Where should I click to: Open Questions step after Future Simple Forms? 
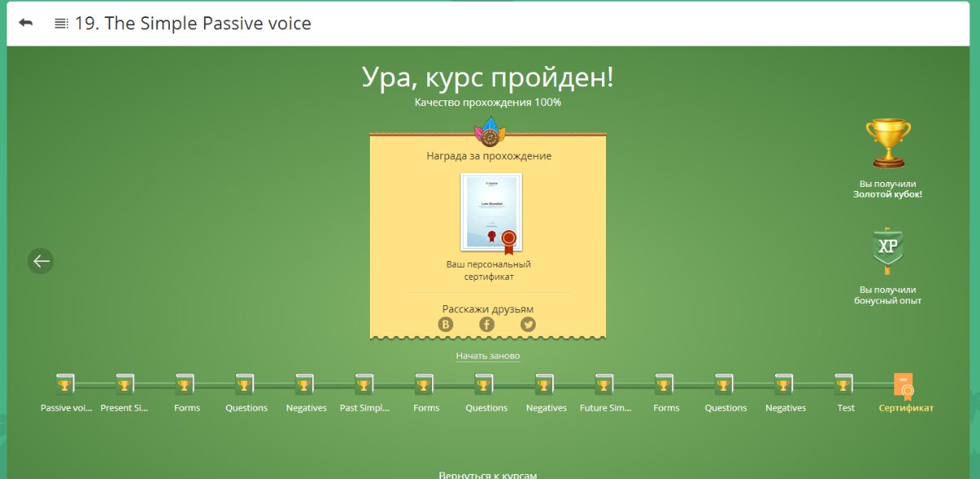pos(725,384)
